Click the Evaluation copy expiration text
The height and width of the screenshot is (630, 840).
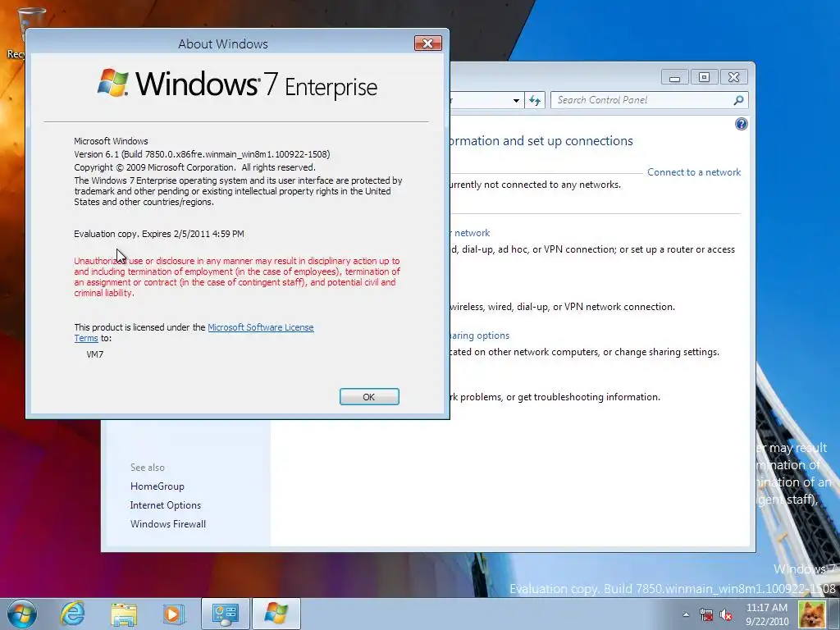coord(159,234)
